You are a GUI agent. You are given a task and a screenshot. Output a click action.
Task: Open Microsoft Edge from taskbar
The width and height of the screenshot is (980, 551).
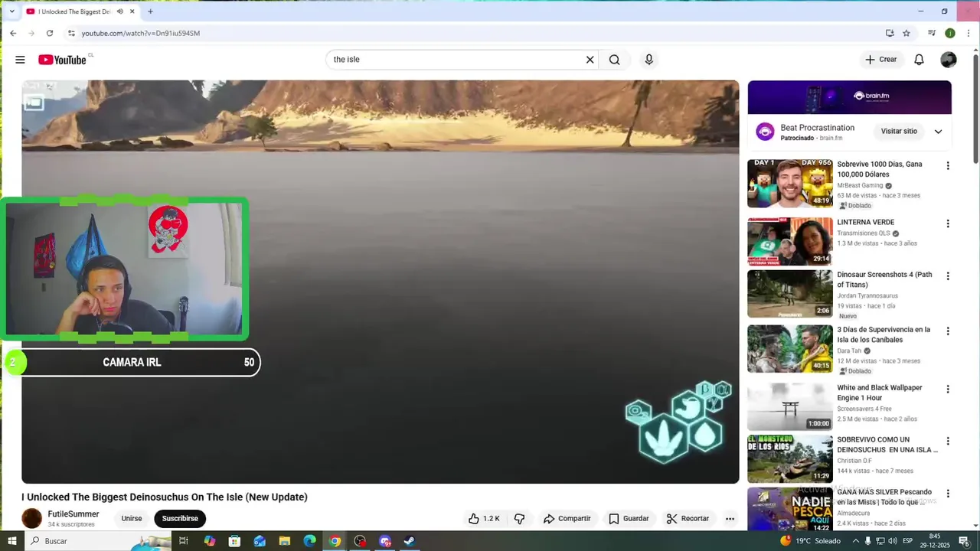click(x=309, y=541)
